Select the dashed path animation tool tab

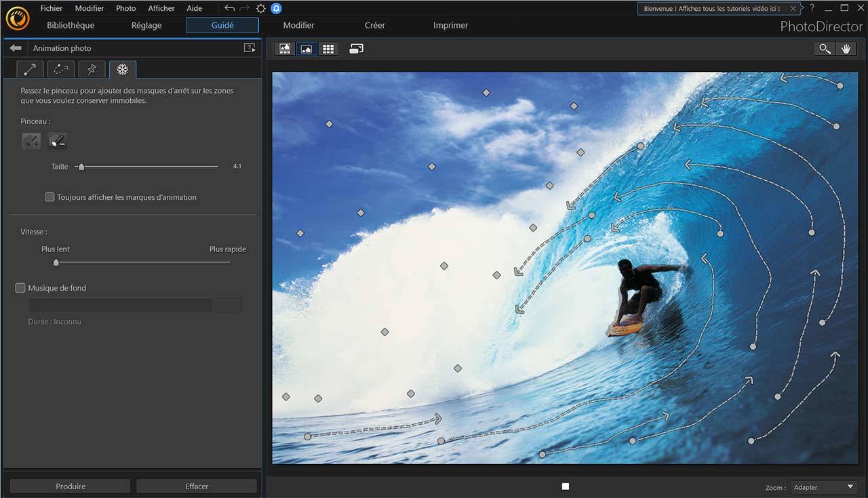[61, 69]
